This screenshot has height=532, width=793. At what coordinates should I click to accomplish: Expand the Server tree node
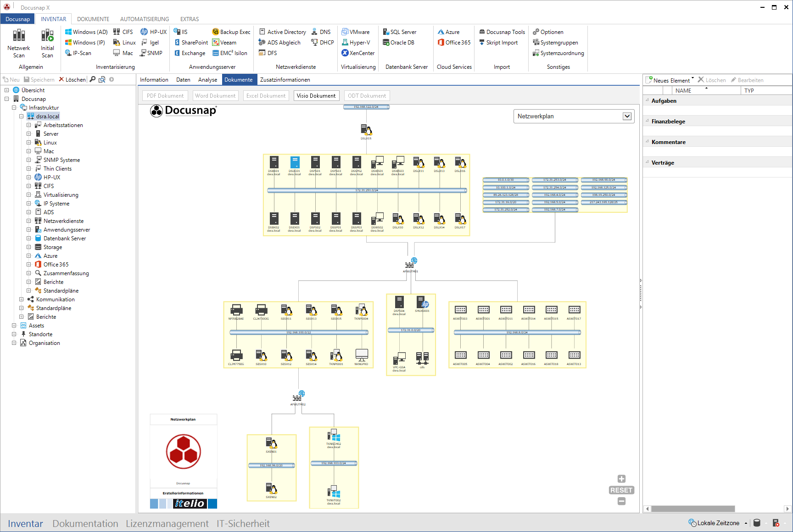(x=29, y=133)
